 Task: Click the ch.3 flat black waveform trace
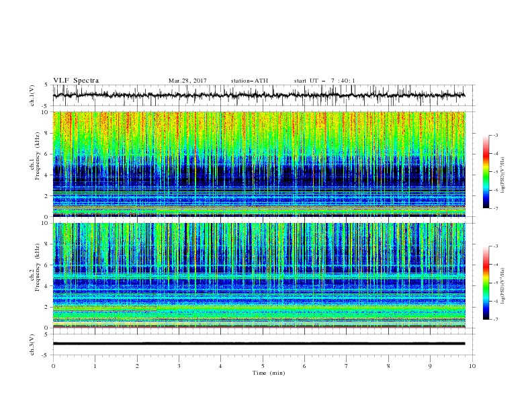(259, 344)
